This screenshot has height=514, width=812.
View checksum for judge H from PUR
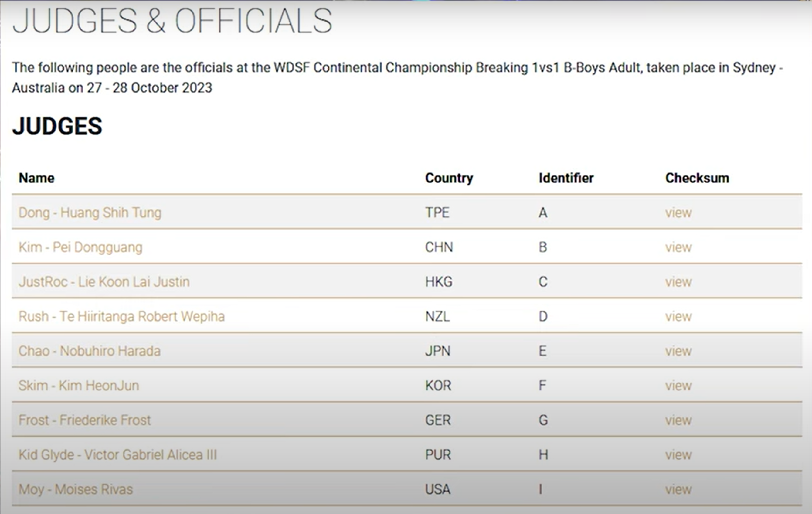tap(678, 455)
